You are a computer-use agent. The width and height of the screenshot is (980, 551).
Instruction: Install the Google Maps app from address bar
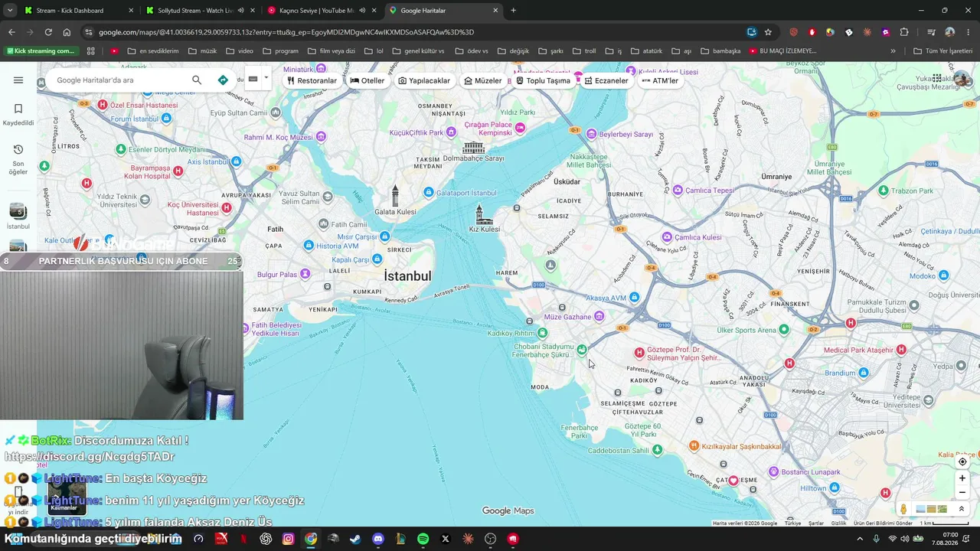(x=751, y=32)
